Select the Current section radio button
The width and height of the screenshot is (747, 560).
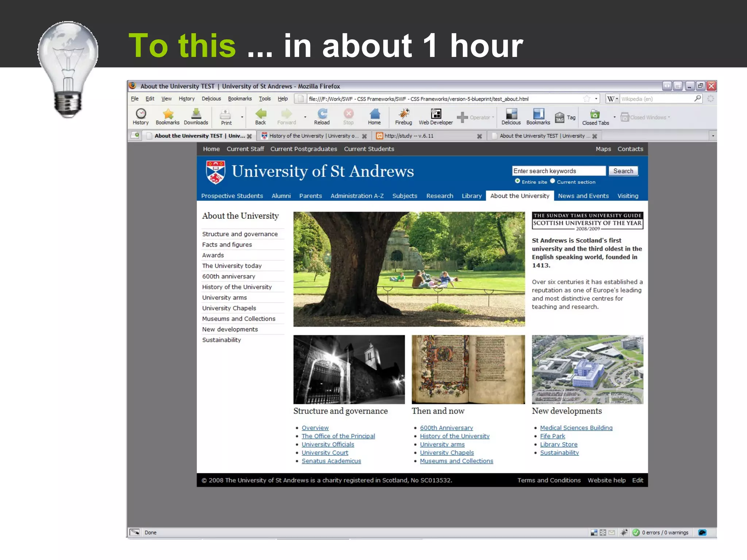[x=553, y=181]
